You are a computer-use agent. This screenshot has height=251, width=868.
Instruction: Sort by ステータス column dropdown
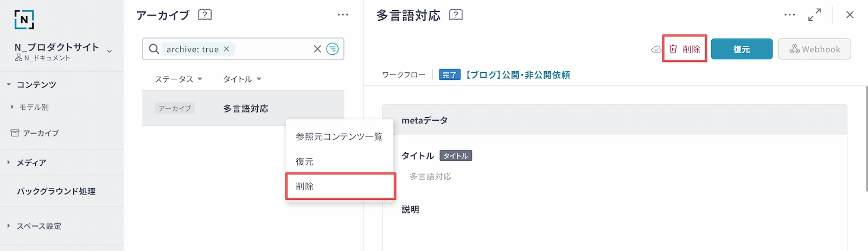click(178, 79)
